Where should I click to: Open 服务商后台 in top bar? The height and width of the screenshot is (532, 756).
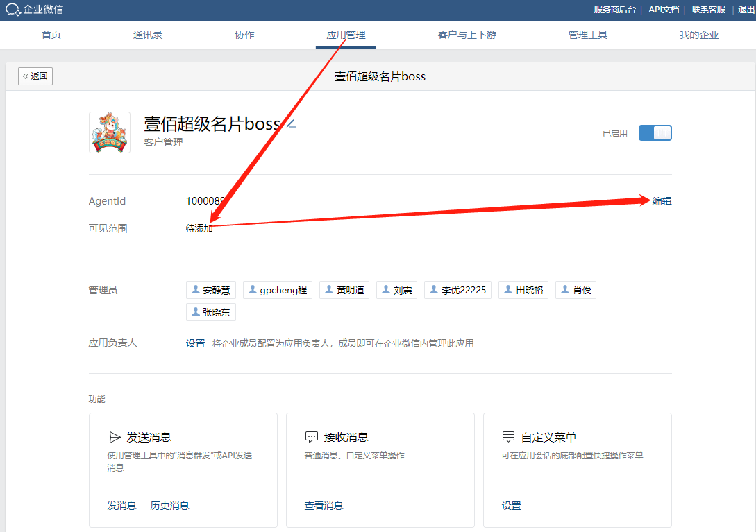click(615, 10)
